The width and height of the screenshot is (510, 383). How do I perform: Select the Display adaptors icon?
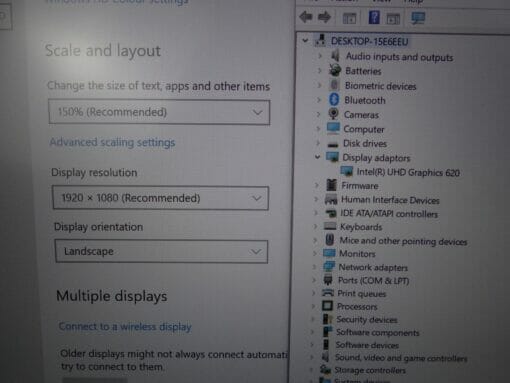point(332,157)
